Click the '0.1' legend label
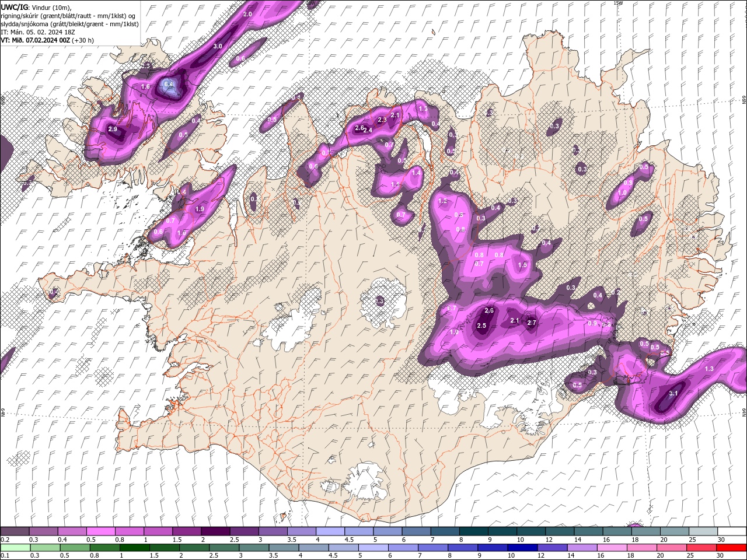This screenshot has width=747, height=560. (5, 556)
